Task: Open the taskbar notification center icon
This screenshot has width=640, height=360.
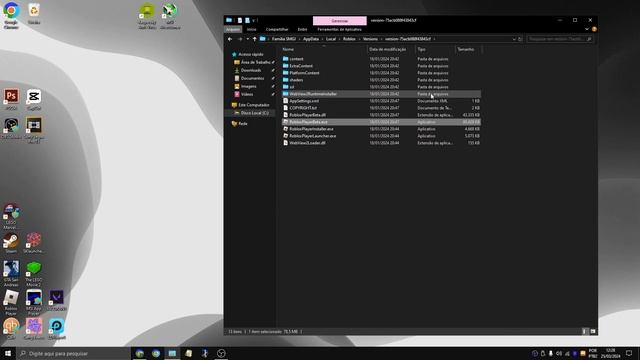Action: [x=629, y=353]
